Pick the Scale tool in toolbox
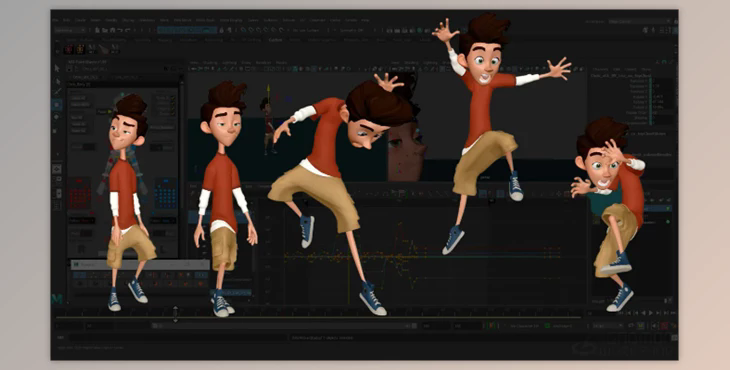This screenshot has height=370, width=730. point(55,131)
